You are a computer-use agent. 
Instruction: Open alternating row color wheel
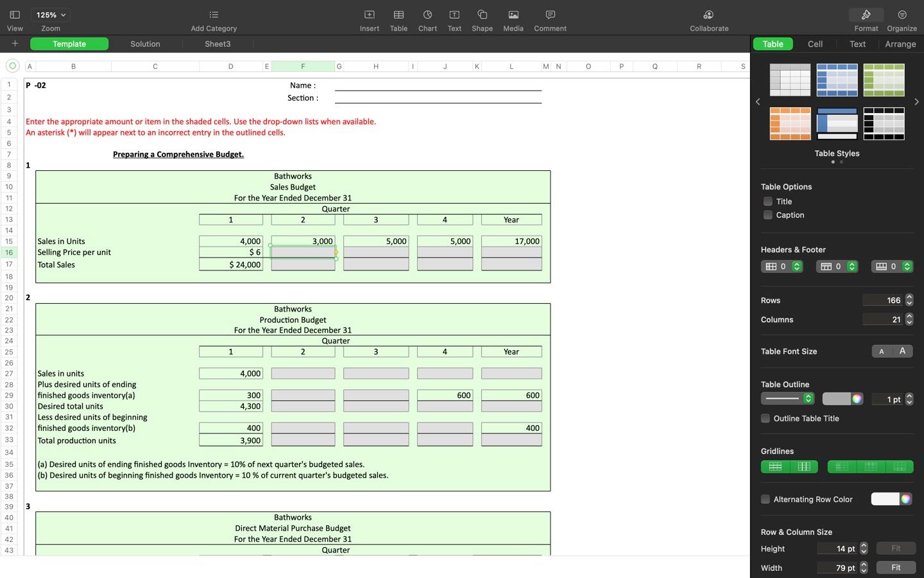tap(905, 499)
